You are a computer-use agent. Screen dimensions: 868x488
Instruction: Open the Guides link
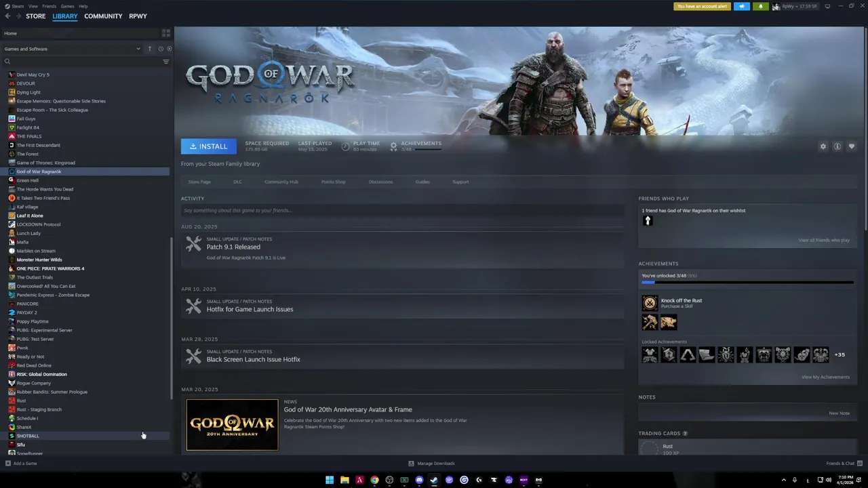click(422, 182)
